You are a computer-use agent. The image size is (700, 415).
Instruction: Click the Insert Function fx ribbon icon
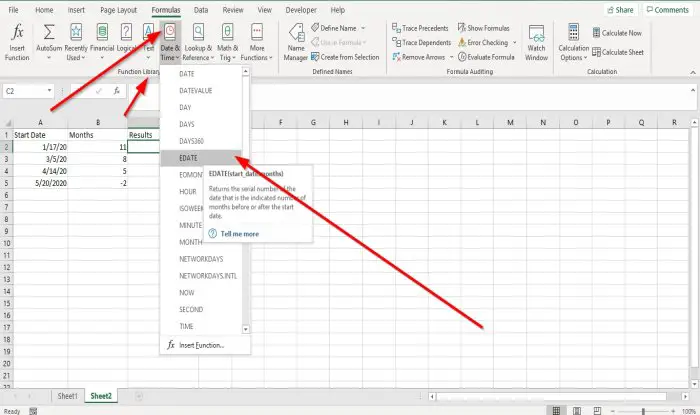click(17, 32)
